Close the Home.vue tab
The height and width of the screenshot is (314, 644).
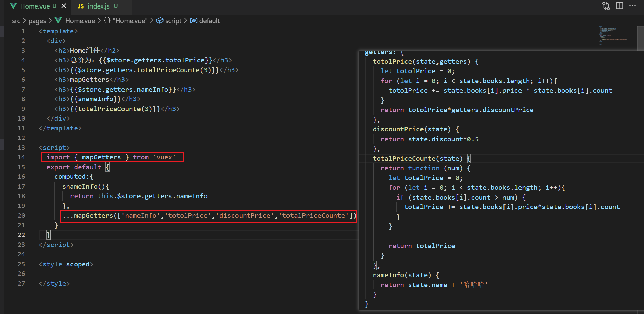[64, 6]
